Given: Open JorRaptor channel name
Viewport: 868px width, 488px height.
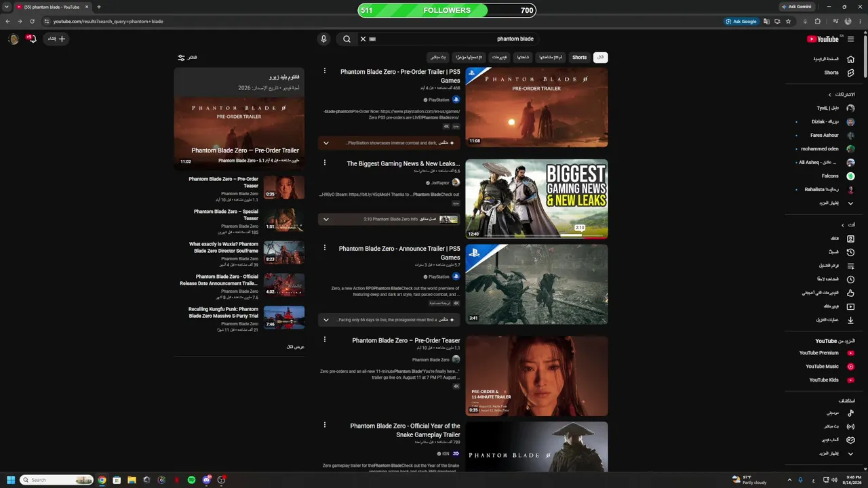Looking at the screenshot, I should pyautogui.click(x=440, y=183).
